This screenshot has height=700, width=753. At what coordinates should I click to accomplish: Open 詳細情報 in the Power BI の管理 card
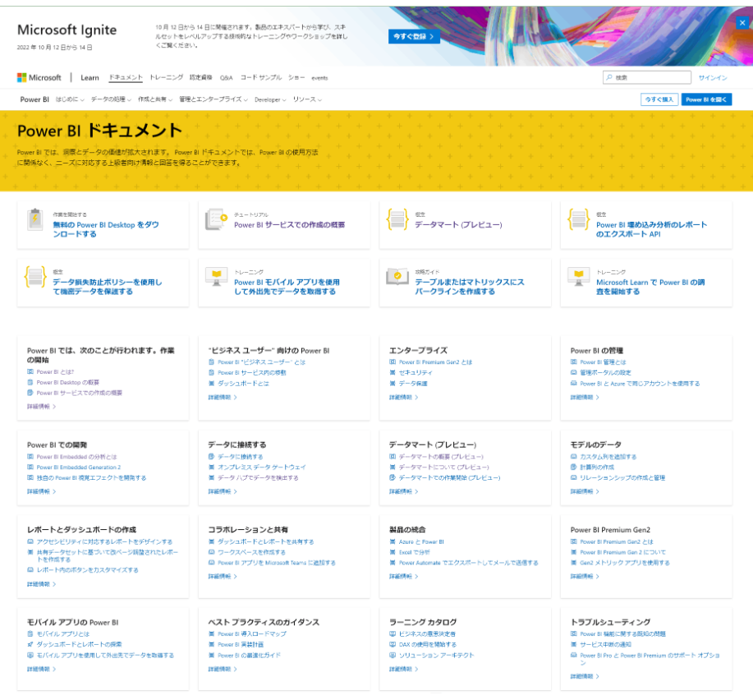(585, 398)
